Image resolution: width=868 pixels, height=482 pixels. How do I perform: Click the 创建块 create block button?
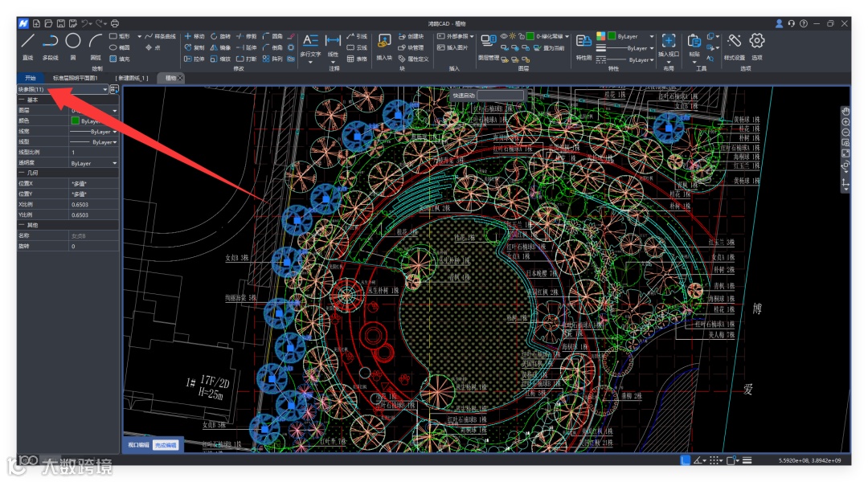tap(411, 36)
